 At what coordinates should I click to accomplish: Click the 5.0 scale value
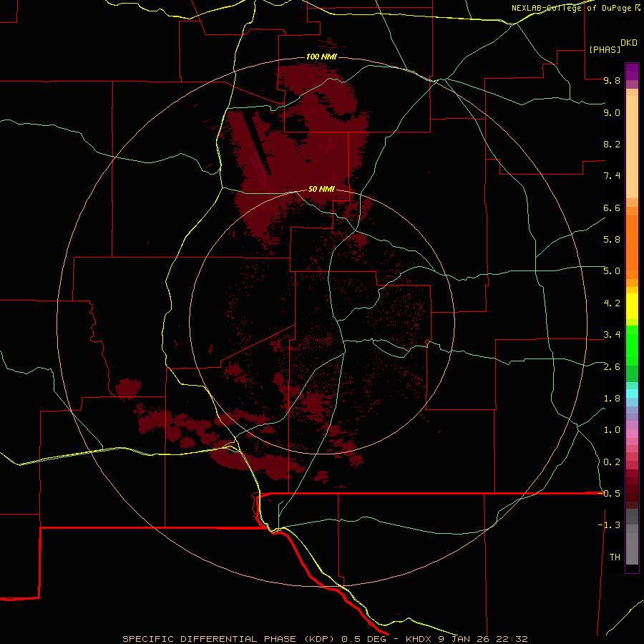612,271
